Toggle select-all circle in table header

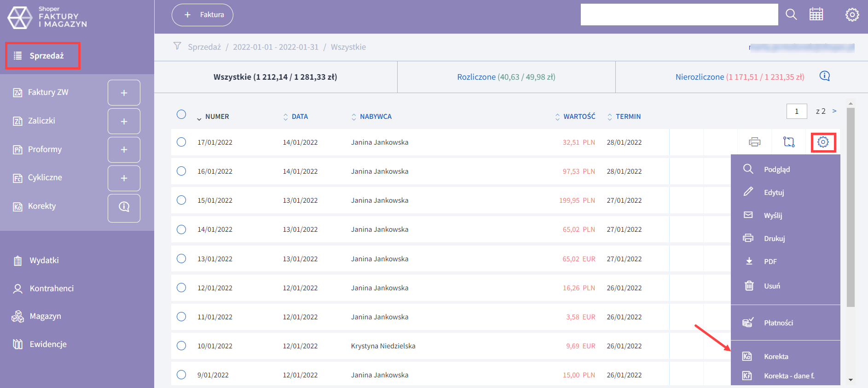click(x=181, y=114)
